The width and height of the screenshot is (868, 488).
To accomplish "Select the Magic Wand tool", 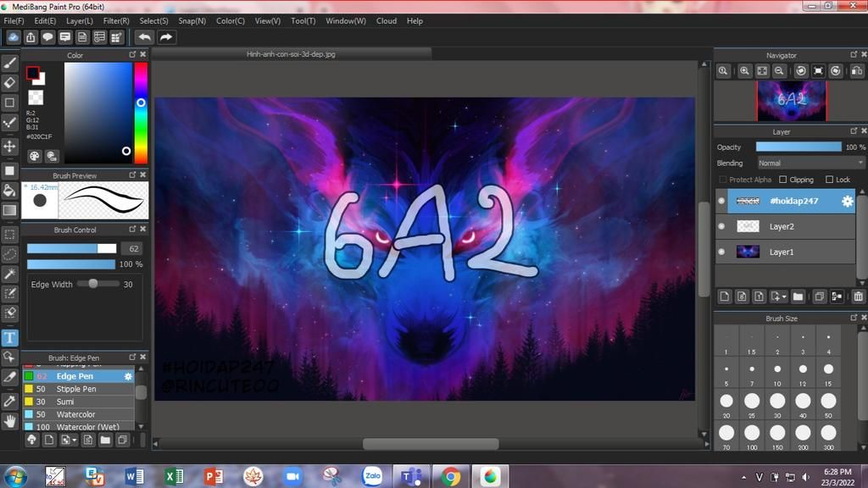I will (10, 274).
